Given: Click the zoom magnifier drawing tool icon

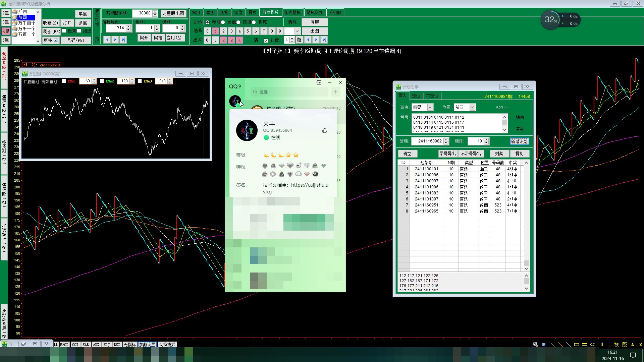Looking at the screenshot, I should (x=536, y=345).
